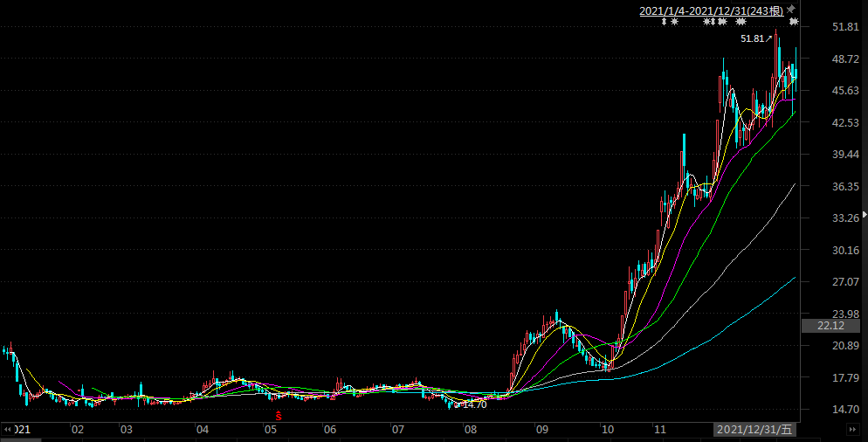Viewport: 868px width, 442px height.
Task: Click the 02 month label on time axis
Action: point(78,430)
